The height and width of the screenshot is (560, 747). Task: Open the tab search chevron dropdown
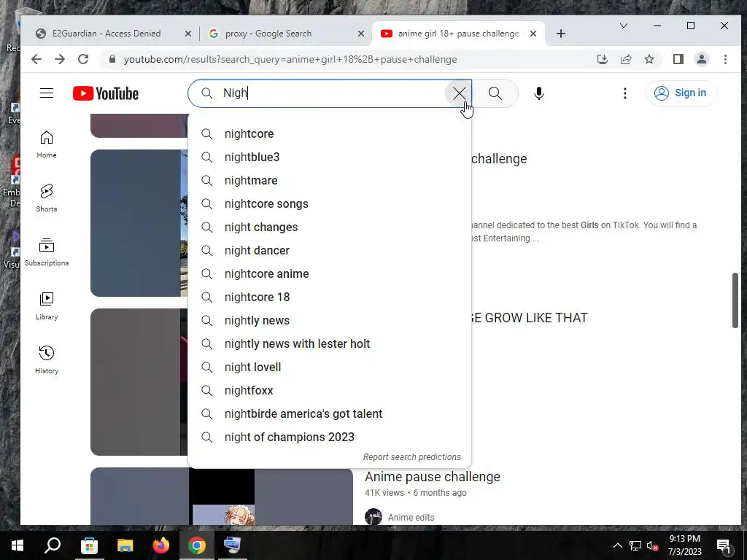(623, 26)
